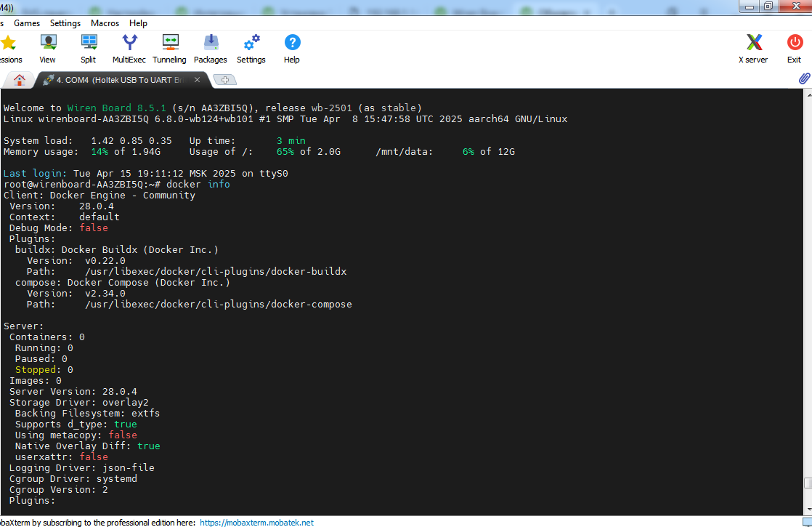Click 'Cgroup Driver: systemd' line

(73, 478)
